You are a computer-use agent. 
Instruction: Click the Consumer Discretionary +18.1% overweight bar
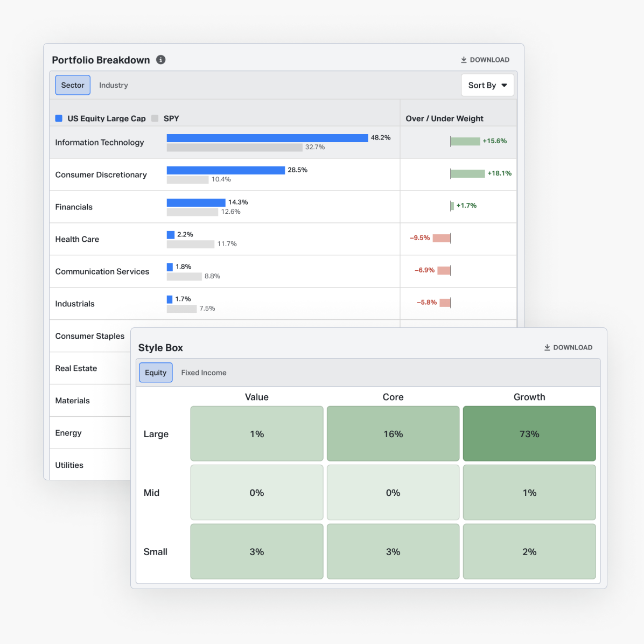[x=467, y=173]
